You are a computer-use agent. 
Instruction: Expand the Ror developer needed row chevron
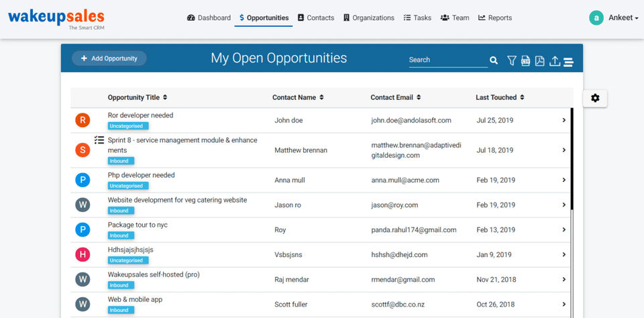(x=564, y=120)
